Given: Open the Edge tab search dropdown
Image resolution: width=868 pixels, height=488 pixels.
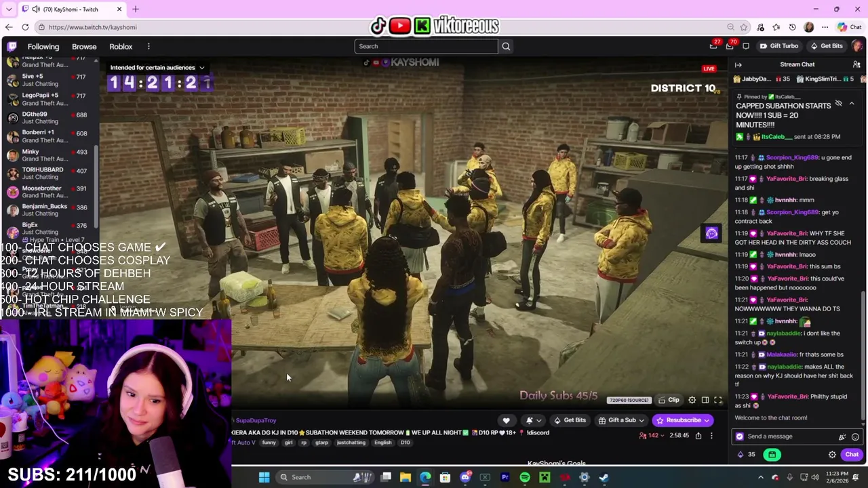Looking at the screenshot, I should pyautogui.click(x=9, y=9).
